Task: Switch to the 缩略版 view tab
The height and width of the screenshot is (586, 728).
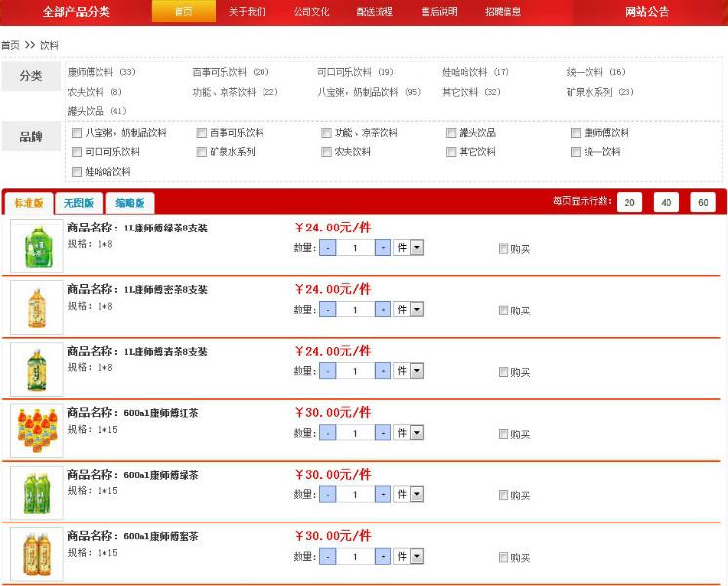Action: point(130,203)
